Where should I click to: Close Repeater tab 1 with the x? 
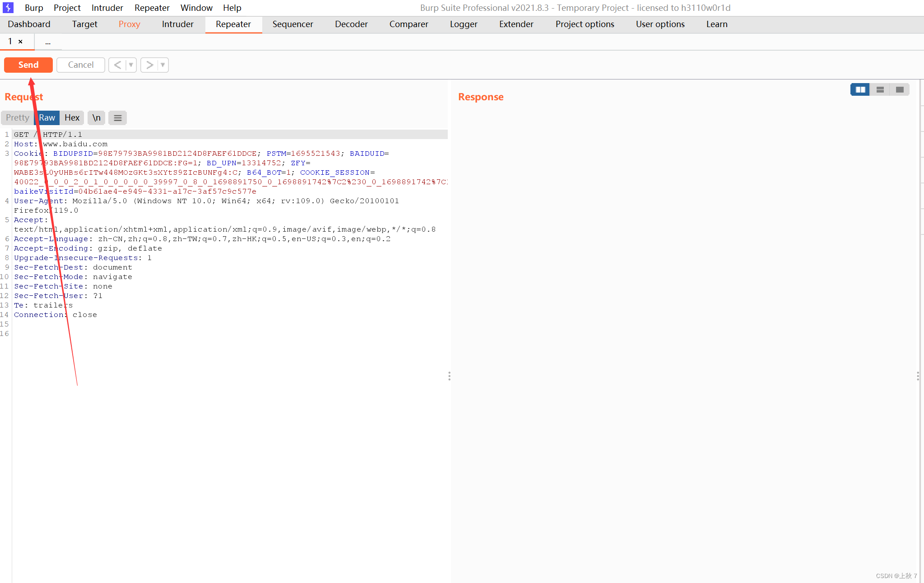20,42
